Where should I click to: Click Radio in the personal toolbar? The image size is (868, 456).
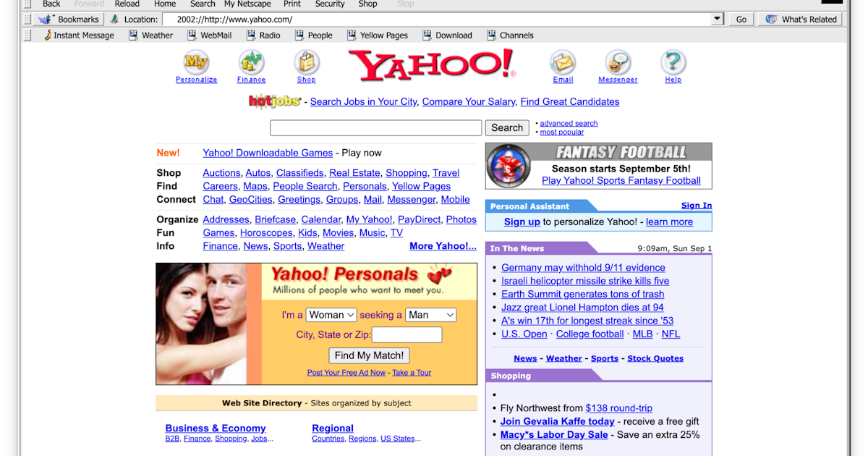(x=263, y=35)
